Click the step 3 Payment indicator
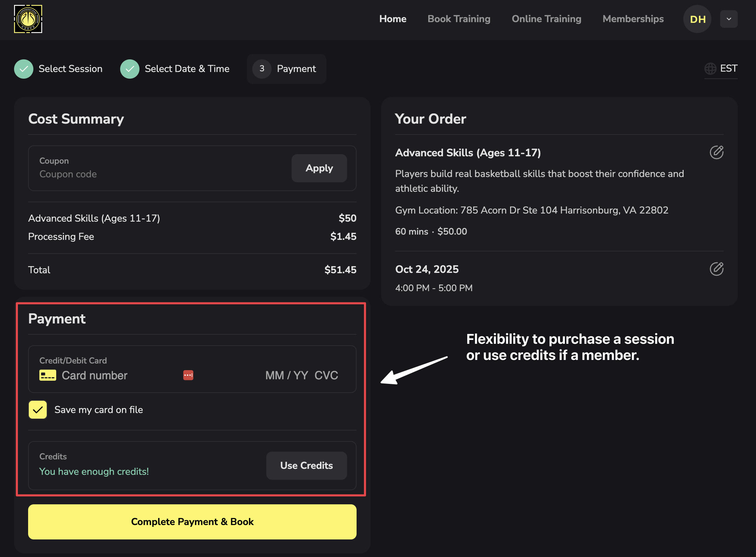The width and height of the screenshot is (756, 557). [x=261, y=69]
